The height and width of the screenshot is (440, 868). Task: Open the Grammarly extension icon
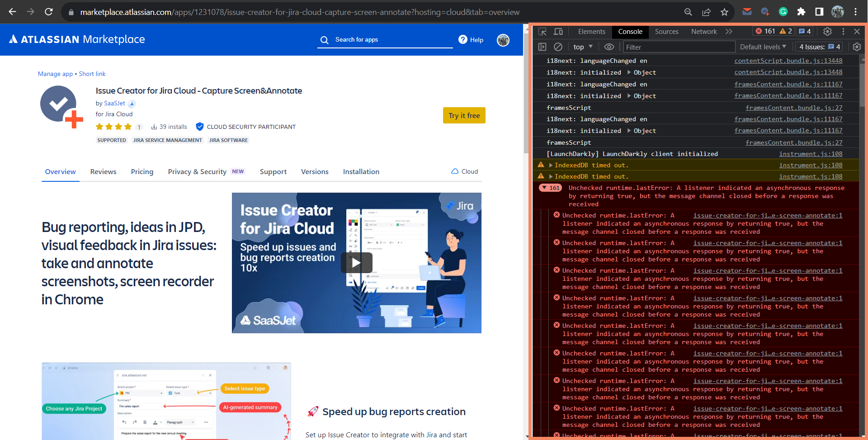[x=783, y=12]
